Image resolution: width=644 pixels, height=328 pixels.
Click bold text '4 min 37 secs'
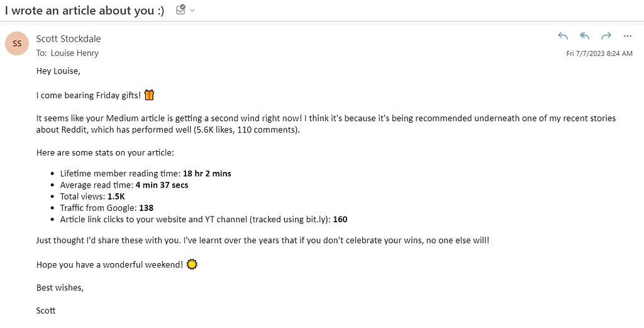pyautogui.click(x=162, y=185)
